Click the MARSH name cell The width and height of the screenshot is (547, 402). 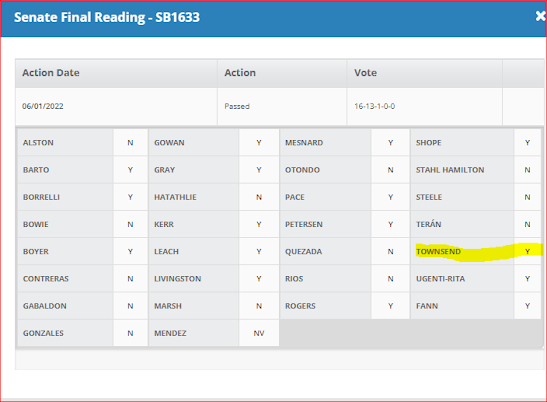coord(194,306)
